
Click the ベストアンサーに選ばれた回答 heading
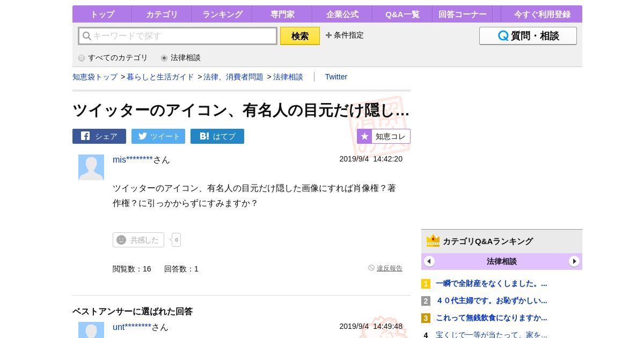(133, 311)
